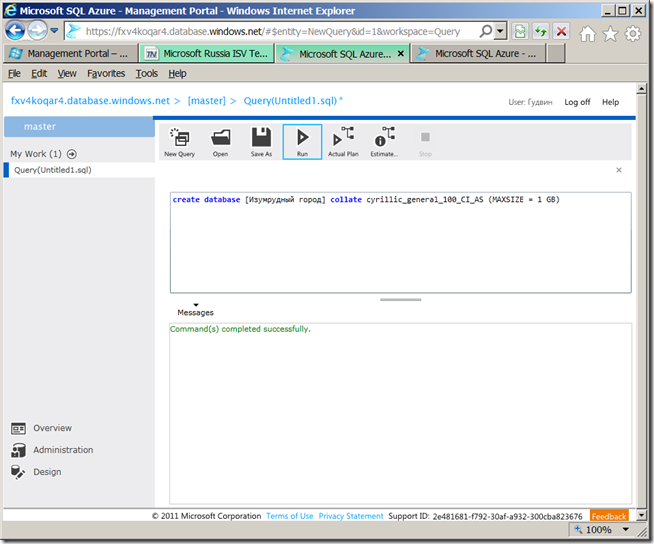The width and height of the screenshot is (654, 544).
Task: Click the Messages output area
Action: click(400, 413)
